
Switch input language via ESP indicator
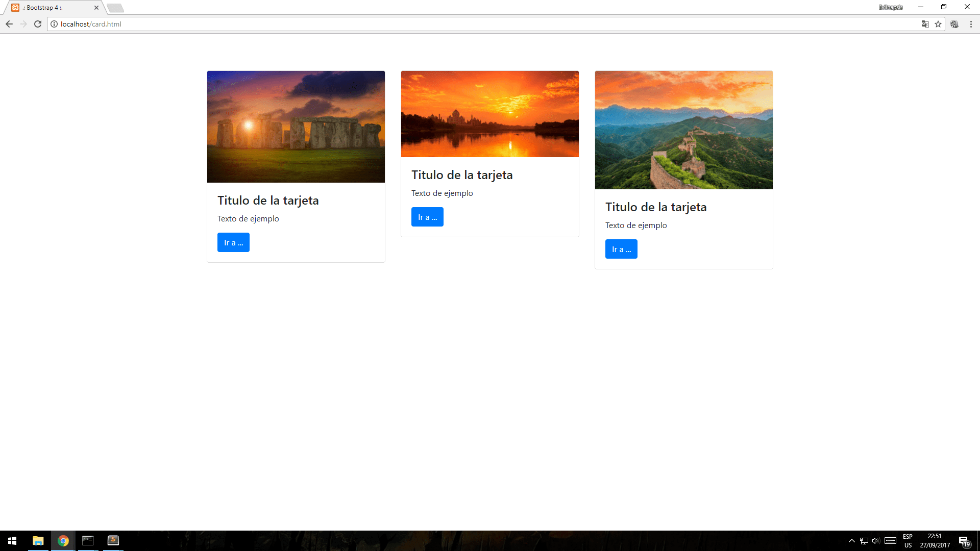pyautogui.click(x=908, y=541)
